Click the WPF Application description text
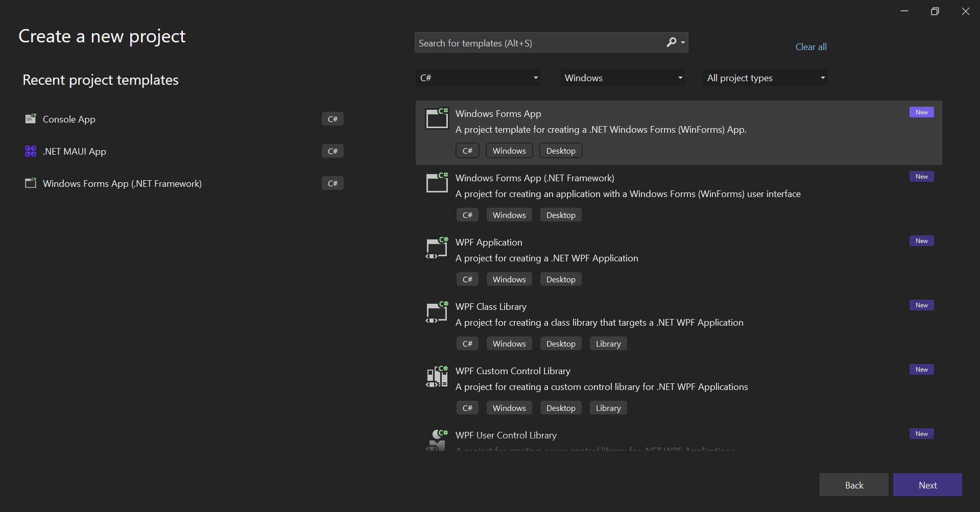 [547, 258]
